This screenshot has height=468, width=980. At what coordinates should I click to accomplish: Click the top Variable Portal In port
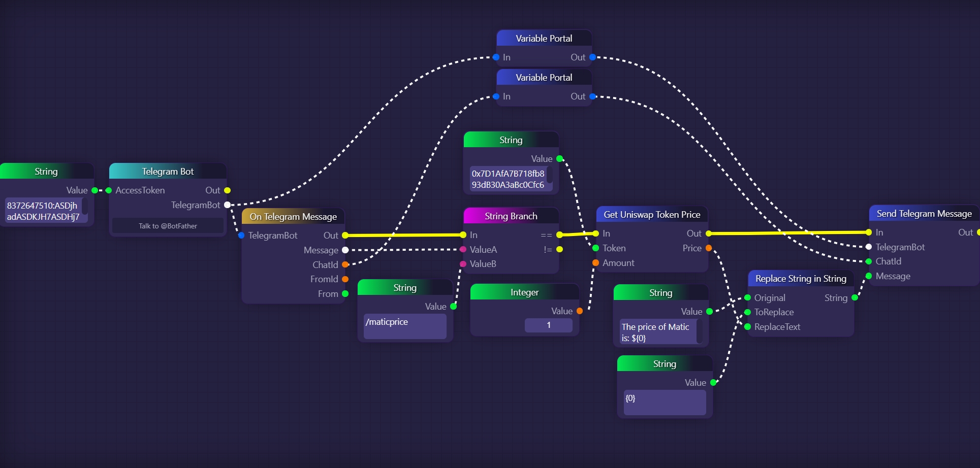pos(496,57)
